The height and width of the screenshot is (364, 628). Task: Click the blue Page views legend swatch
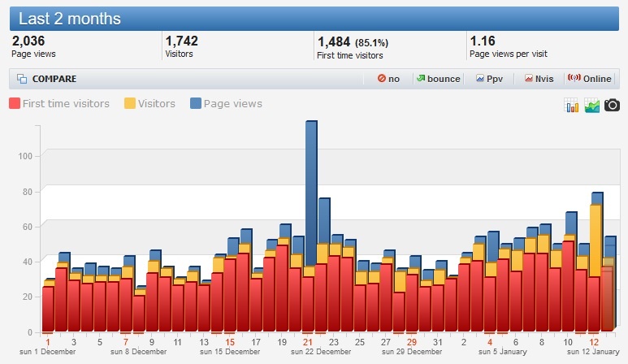(x=196, y=103)
